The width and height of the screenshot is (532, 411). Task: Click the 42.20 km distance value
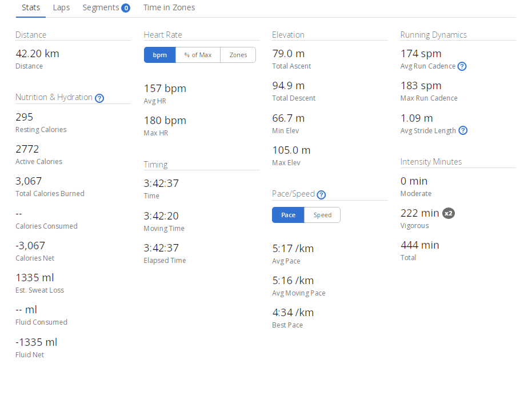coord(37,54)
